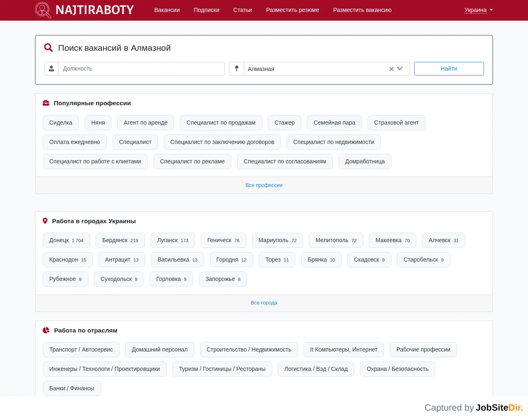Viewport: 528px width, 420px height.
Task: Select the Банки / Финансы industry
Action: tap(72, 388)
